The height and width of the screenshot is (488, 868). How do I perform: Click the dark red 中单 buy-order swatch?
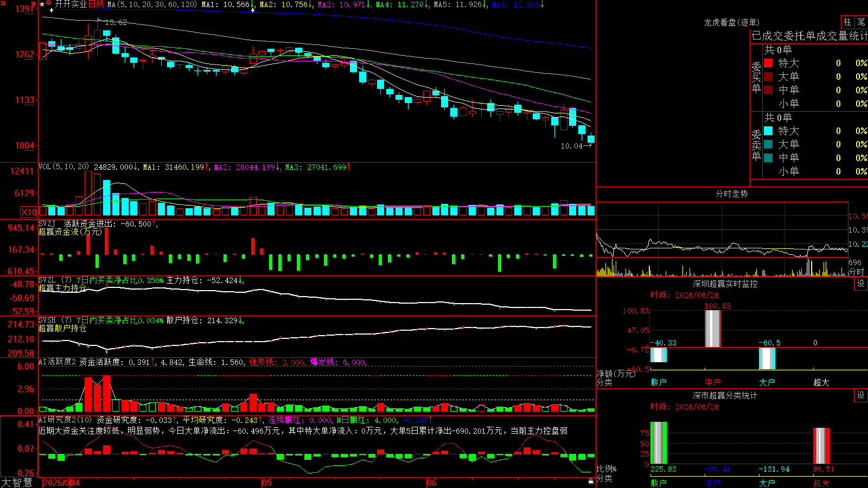click(768, 90)
